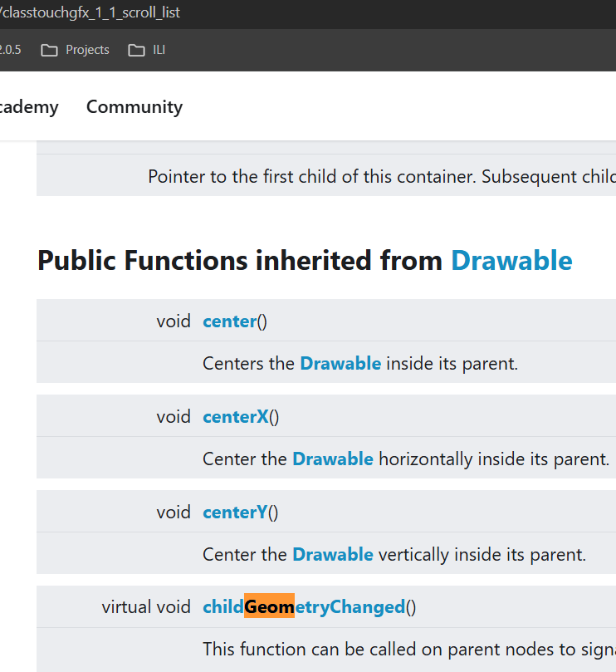The image size is (616, 672).
Task: Click the ILI breadcrumb label
Action: [x=157, y=50]
